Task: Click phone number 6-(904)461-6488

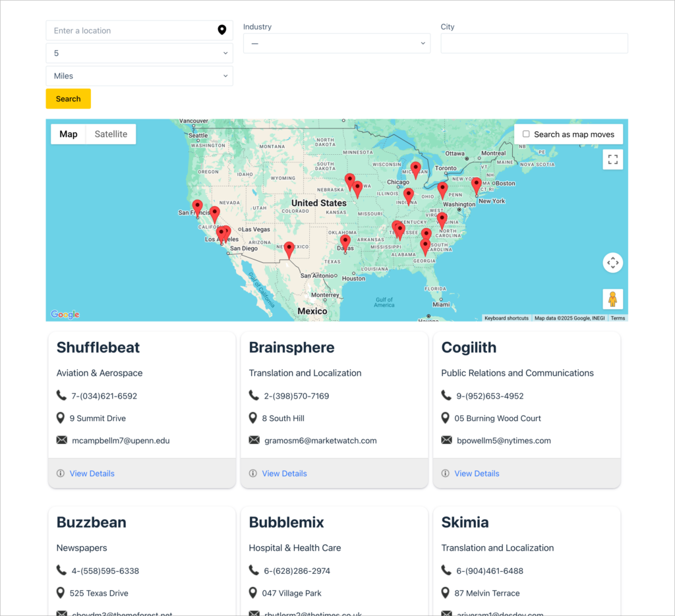Action: (x=490, y=571)
